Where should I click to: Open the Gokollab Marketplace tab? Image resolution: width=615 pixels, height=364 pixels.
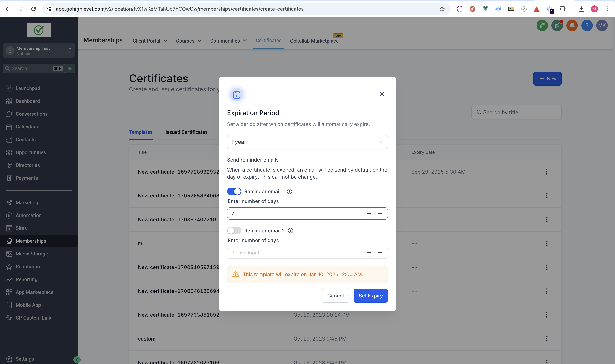tap(314, 41)
